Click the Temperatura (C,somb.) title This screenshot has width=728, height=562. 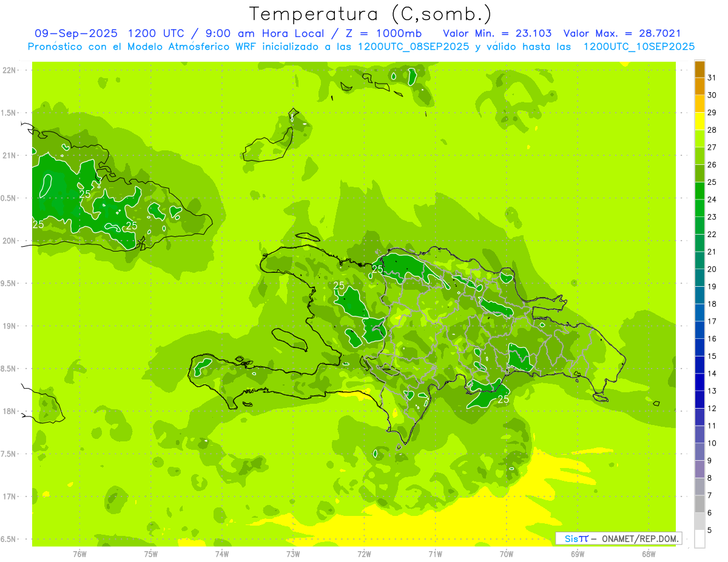click(x=370, y=14)
